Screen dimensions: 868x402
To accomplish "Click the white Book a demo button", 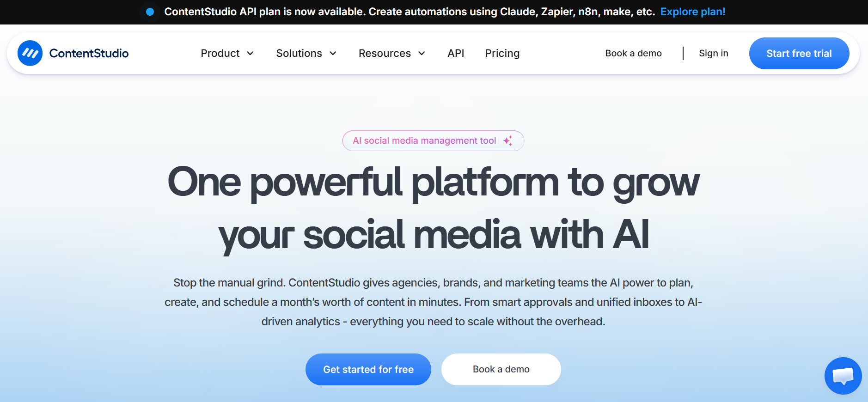I will tap(501, 369).
